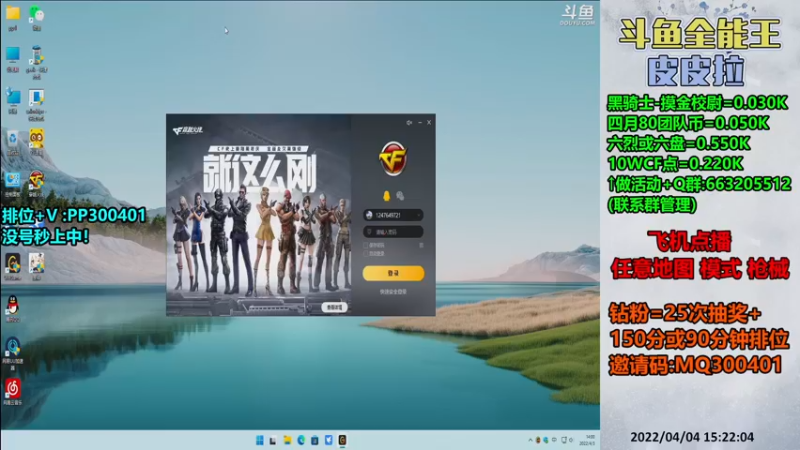Check the remember password checkbox

click(365, 245)
